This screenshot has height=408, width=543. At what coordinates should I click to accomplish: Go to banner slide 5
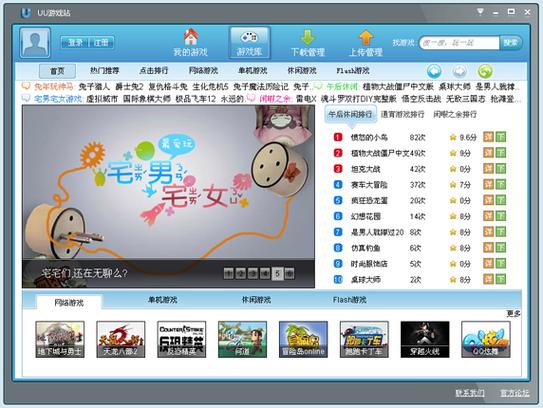(x=277, y=274)
